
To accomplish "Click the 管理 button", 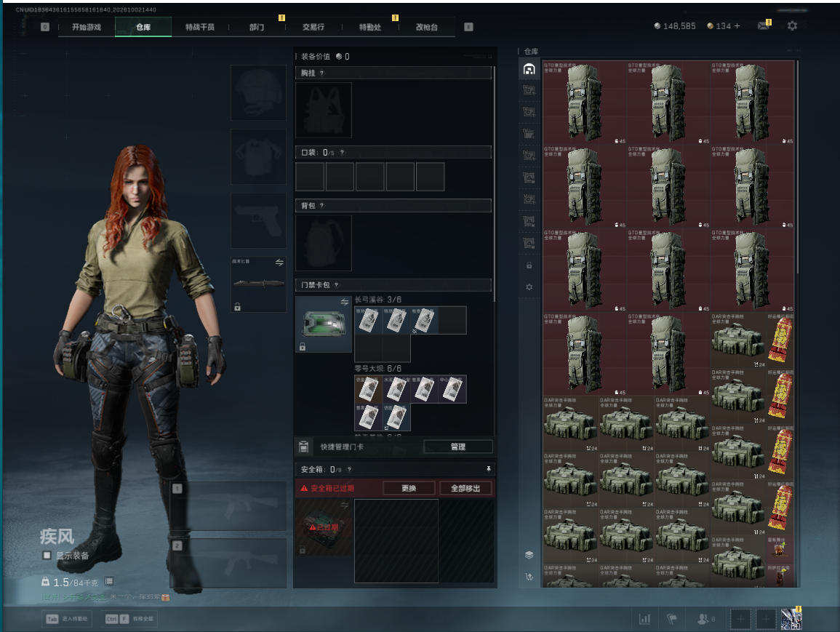I will 458,447.
